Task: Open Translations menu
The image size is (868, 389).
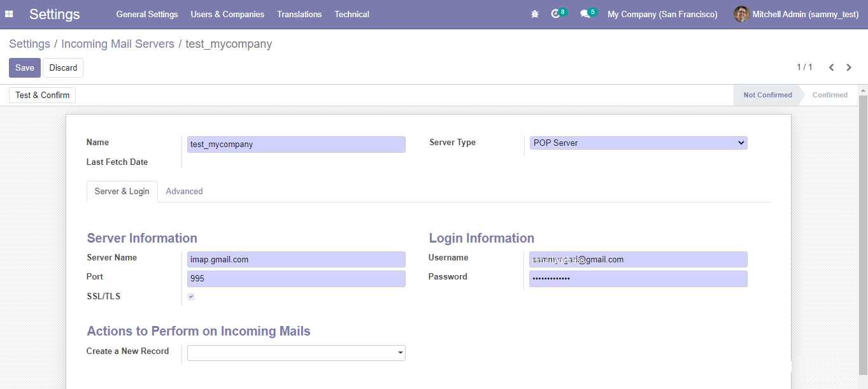Action: 299,14
